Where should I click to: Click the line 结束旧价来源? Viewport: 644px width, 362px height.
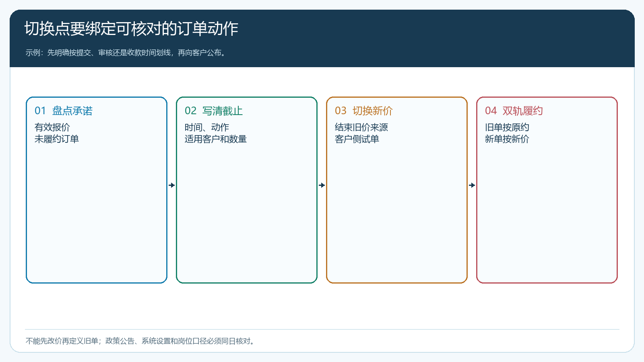click(x=361, y=128)
